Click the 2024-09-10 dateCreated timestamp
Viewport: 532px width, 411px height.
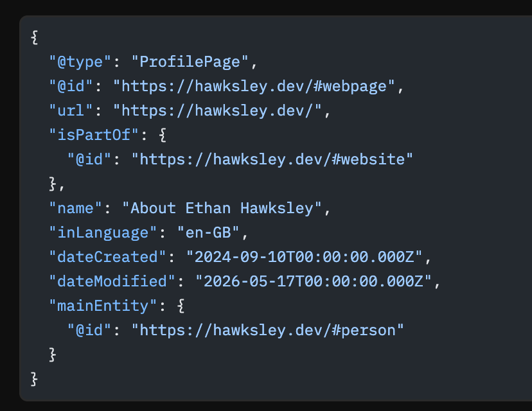pos(305,258)
